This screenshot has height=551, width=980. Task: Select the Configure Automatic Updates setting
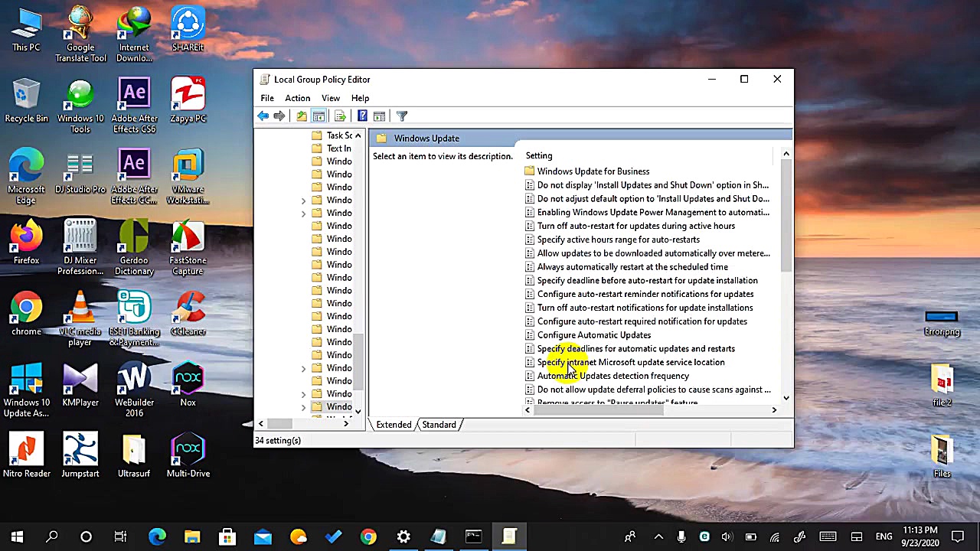pos(594,335)
